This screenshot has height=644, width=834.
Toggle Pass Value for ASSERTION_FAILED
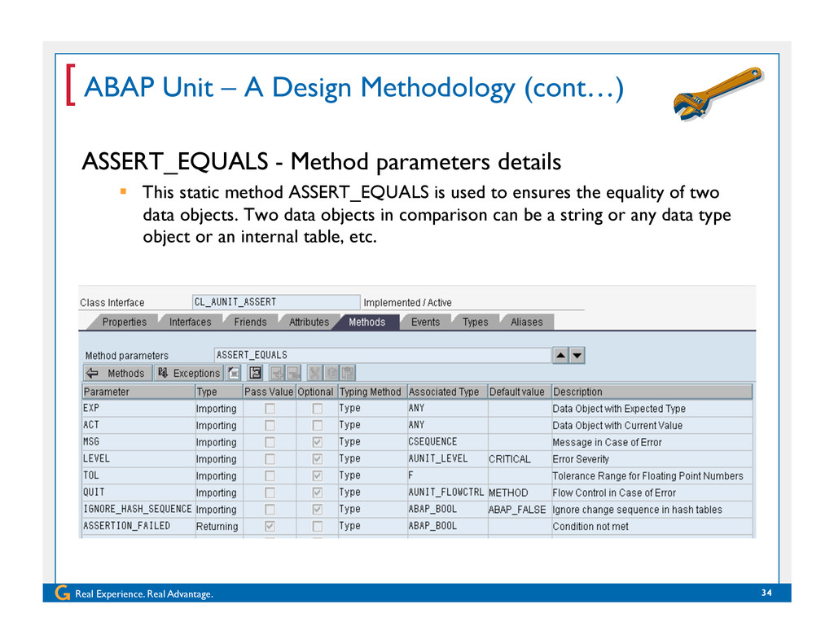pos(270,526)
